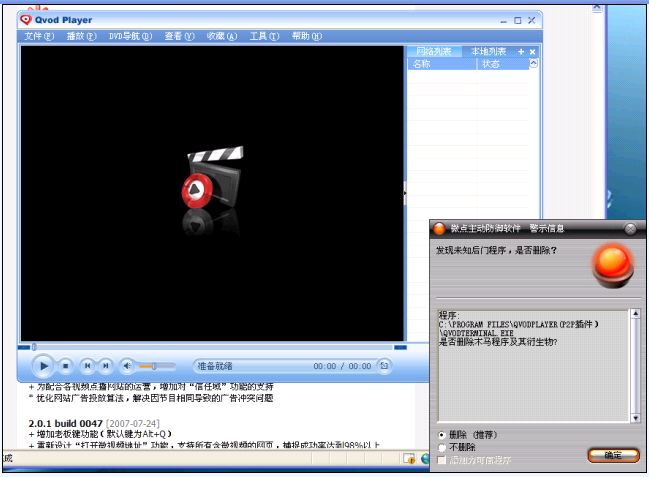
Task: Click the globe icon in browser status bar
Action: coord(425,458)
